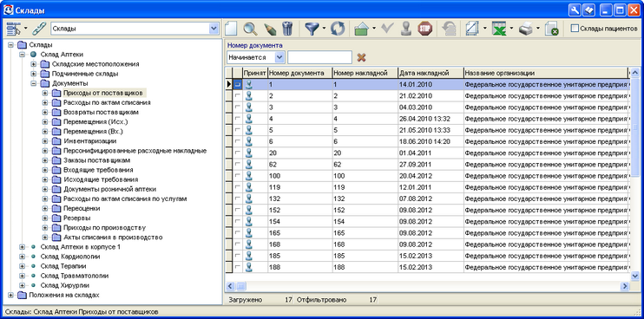Tick the checkbox in document 119 row
This screenshot has height=319, width=644.
(238, 187)
